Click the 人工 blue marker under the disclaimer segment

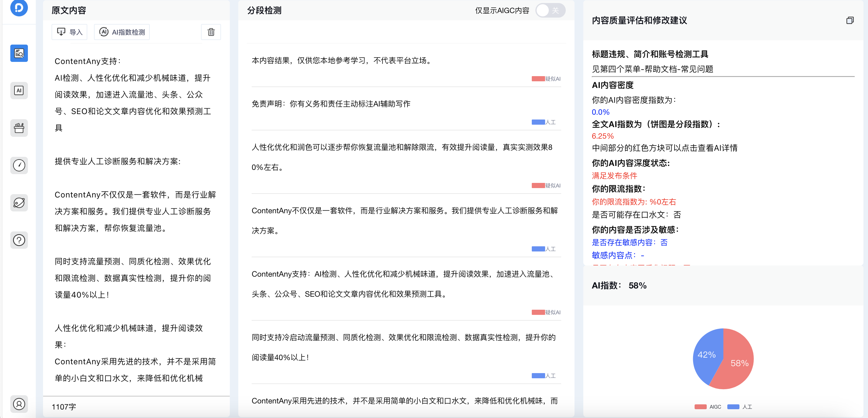538,122
